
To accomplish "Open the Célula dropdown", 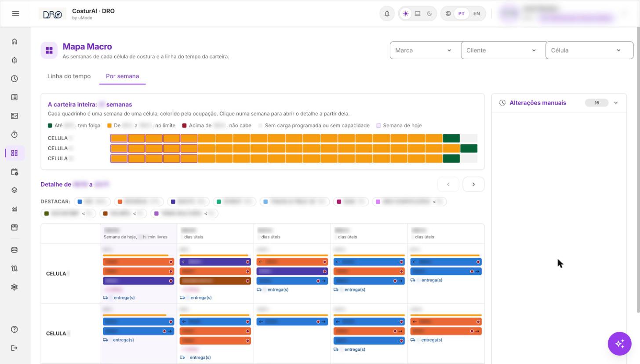I will (x=589, y=50).
